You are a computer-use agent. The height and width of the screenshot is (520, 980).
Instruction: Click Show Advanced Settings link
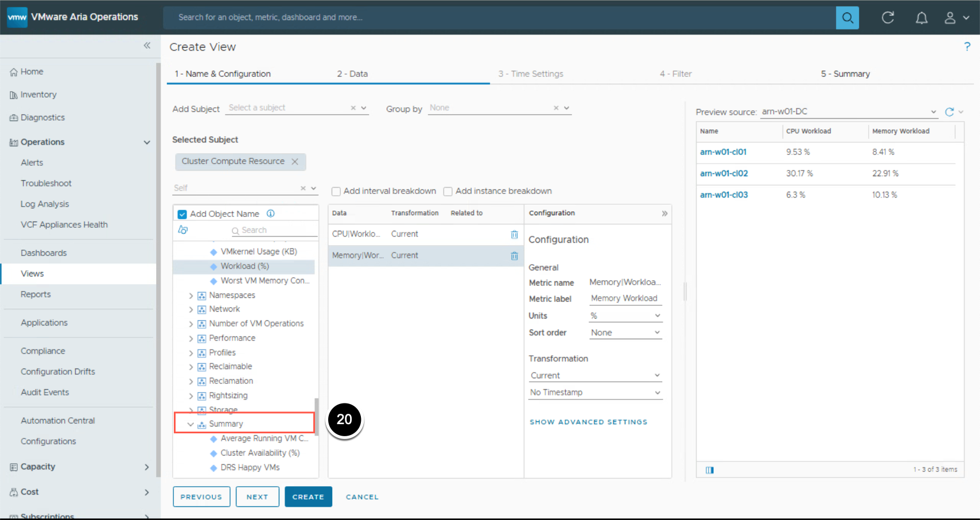pyautogui.click(x=588, y=422)
